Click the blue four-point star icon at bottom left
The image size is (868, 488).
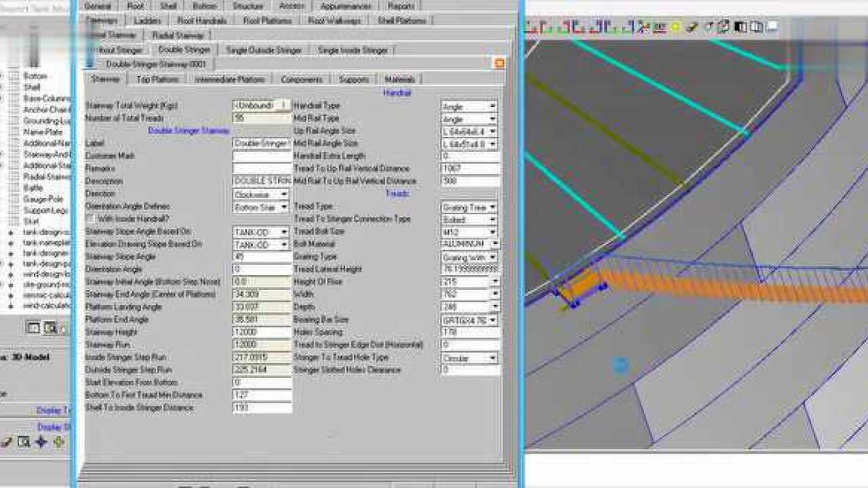[x=41, y=442]
